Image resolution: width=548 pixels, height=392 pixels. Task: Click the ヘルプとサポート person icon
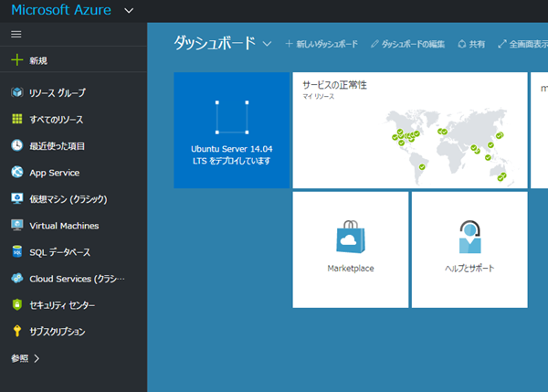469,237
